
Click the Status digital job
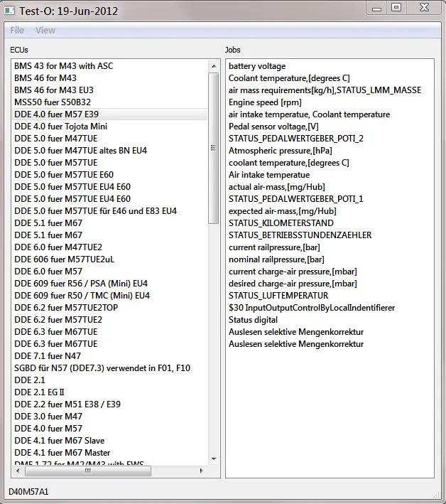pos(254,320)
